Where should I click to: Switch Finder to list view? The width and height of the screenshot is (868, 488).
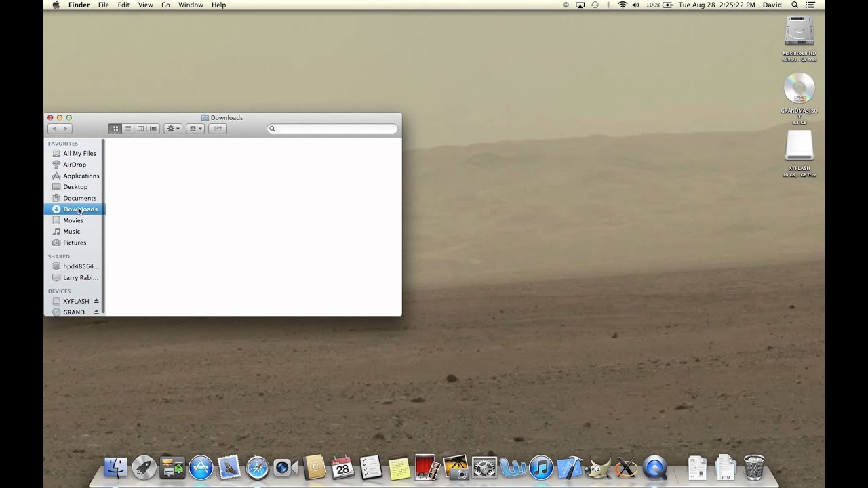(x=127, y=128)
